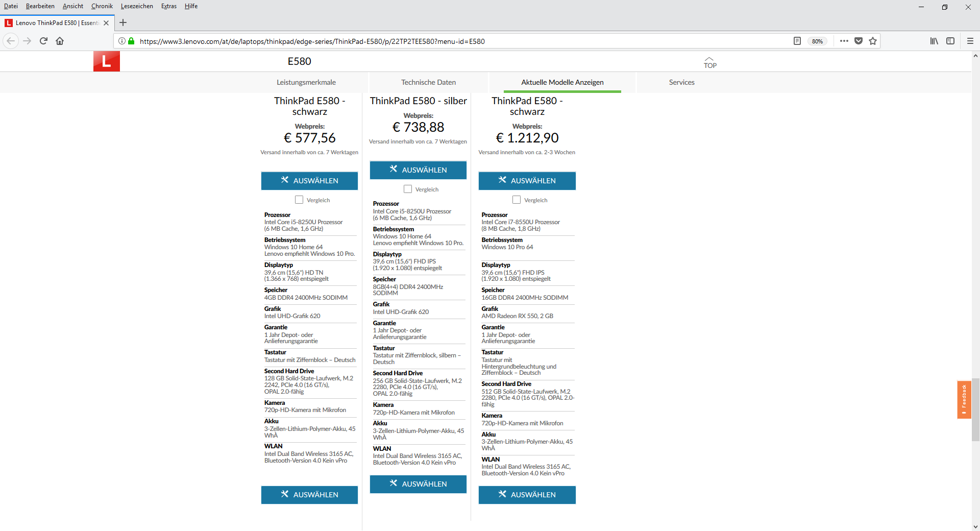Close the Lenovo ThinkPad E580 tab
The height and width of the screenshot is (531, 980).
pos(106,23)
